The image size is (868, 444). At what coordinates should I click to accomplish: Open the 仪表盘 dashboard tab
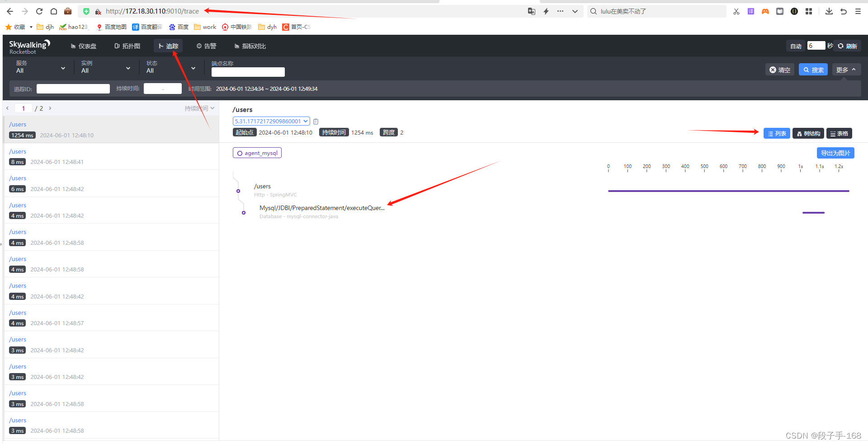tap(84, 46)
